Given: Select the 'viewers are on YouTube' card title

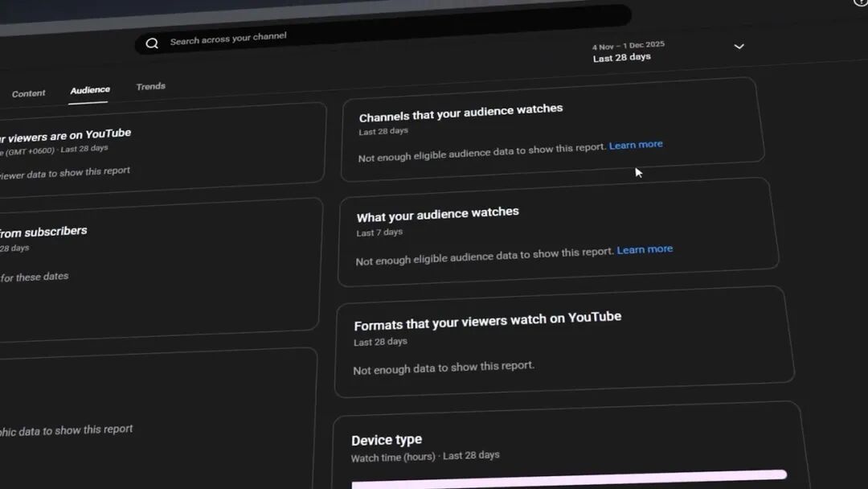Looking at the screenshot, I should pos(66,135).
